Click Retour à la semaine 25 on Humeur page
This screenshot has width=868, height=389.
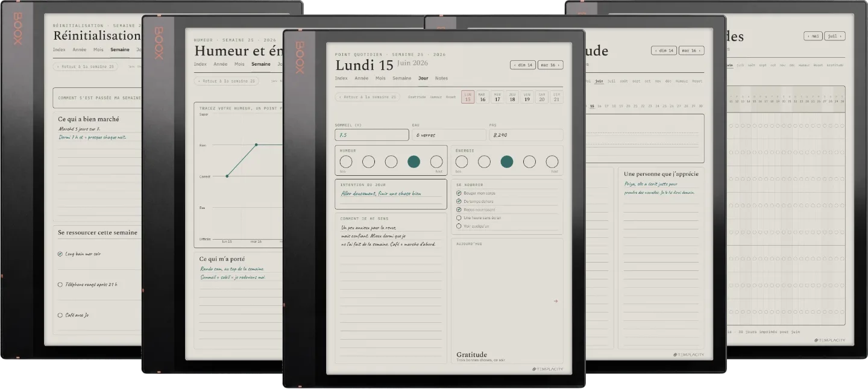click(x=227, y=81)
